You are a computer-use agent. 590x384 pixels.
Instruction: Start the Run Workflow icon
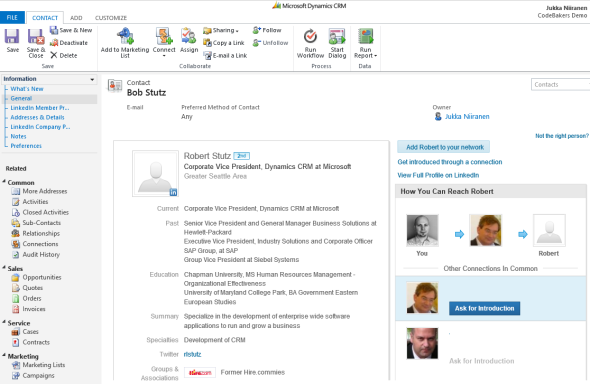tap(310, 36)
